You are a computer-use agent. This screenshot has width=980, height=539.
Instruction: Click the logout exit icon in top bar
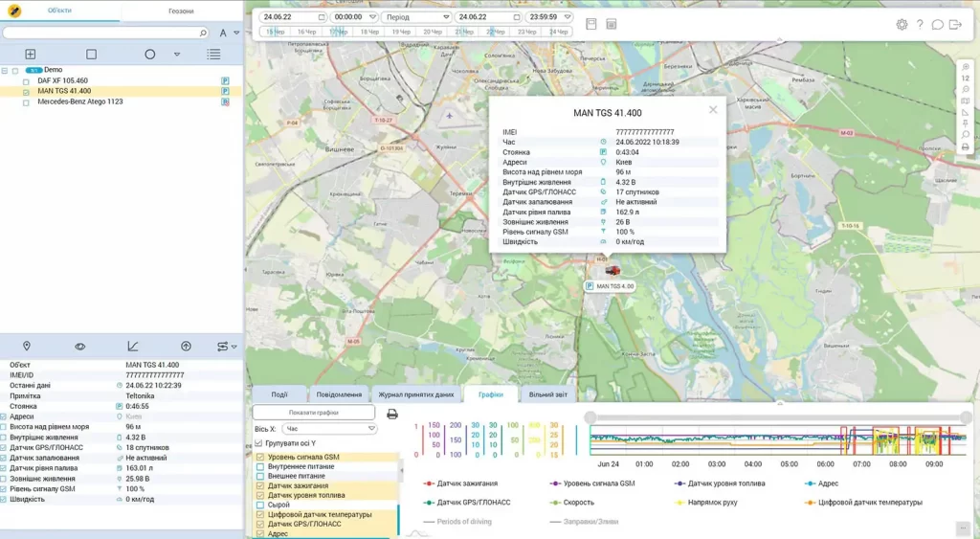point(956,24)
